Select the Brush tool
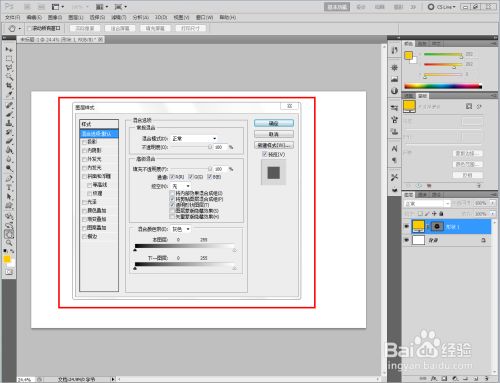The image size is (500, 383). [9, 114]
